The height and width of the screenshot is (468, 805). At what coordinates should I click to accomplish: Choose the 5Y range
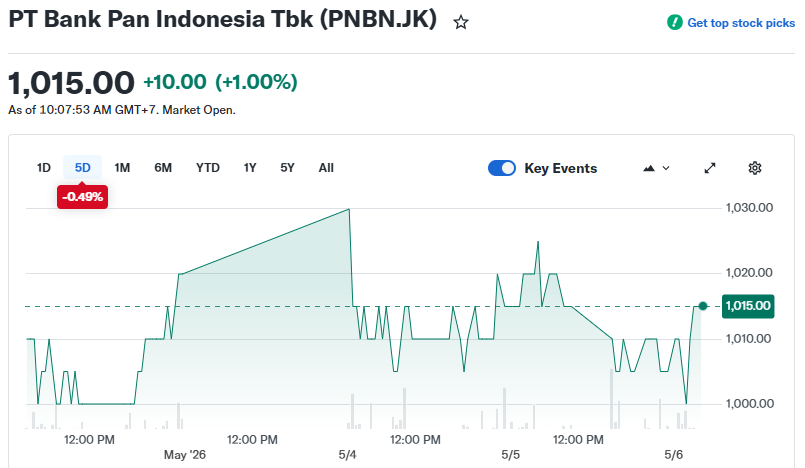coord(287,168)
